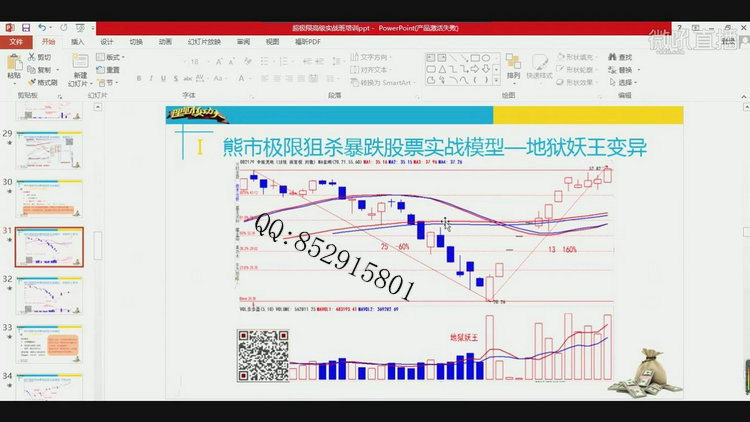750x422 pixels.
Task: Click the Find (查找) binoculars icon
Action: [620, 58]
